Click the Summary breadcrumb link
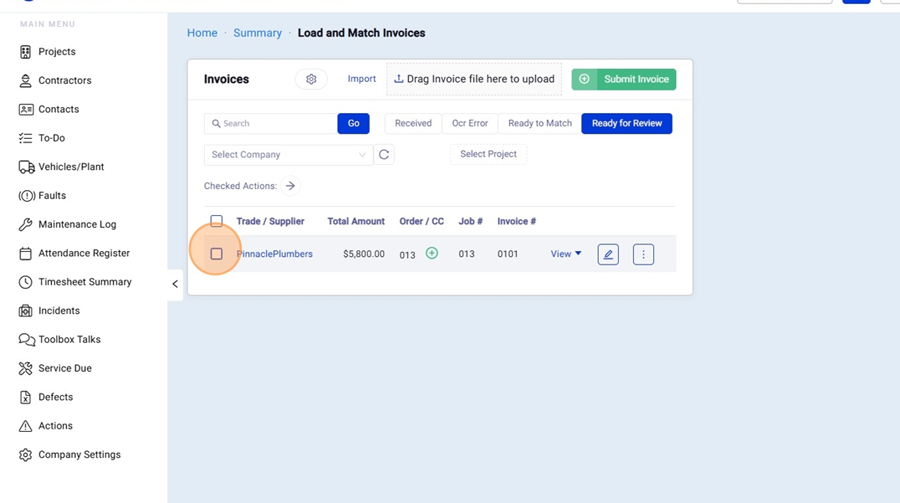This screenshot has width=900, height=503. point(257,33)
